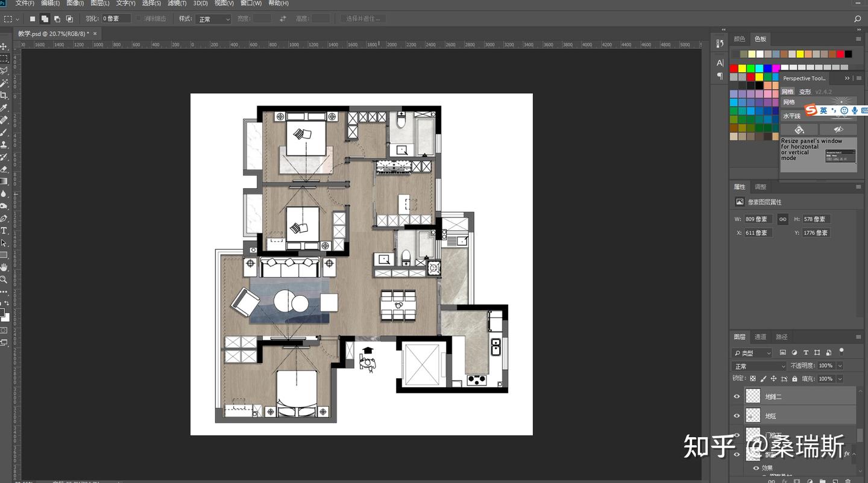This screenshot has height=483, width=868.
Task: Click the type layer filter icon
Action: click(806, 352)
